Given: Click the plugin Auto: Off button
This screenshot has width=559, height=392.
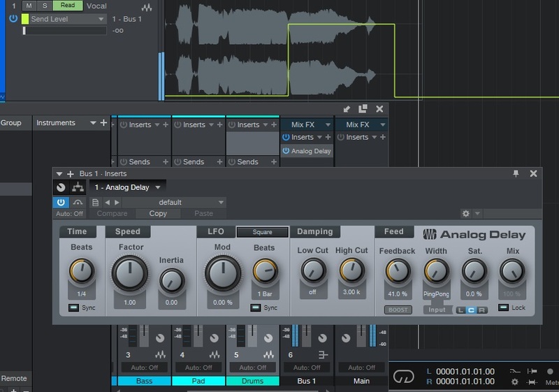Looking at the screenshot, I should tap(69, 213).
